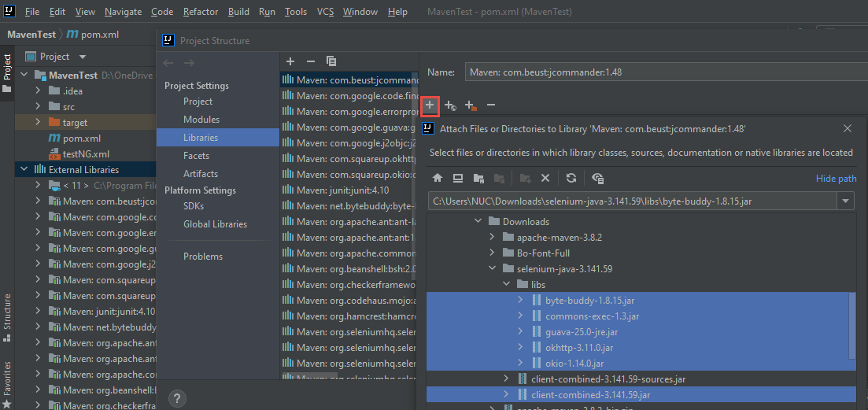Expand byte-buddy-1.8.15.jar node
Screen dimensions: 868x410
point(520,301)
